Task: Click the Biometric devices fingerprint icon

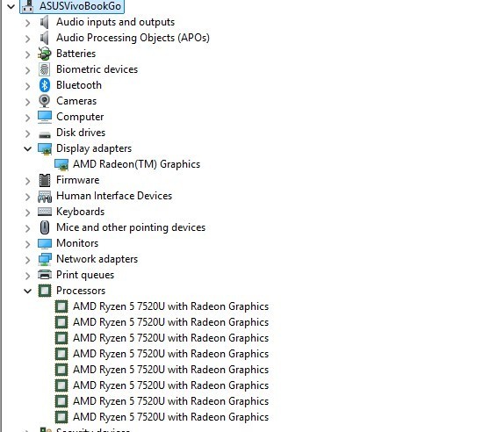Action: (45, 69)
